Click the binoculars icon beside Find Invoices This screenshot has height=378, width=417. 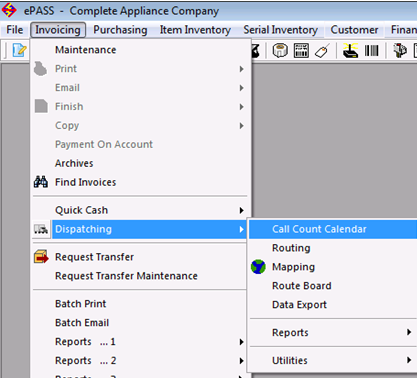41,182
